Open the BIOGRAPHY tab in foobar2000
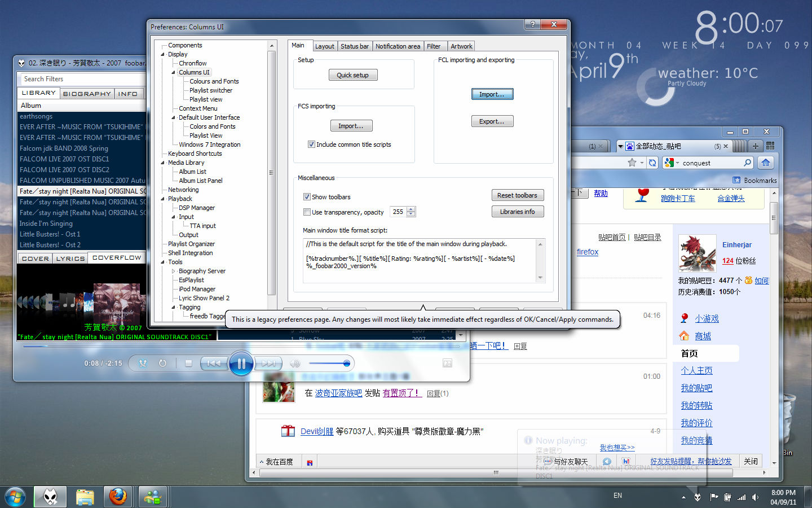Viewport: 812px width, 508px height. 87,94
